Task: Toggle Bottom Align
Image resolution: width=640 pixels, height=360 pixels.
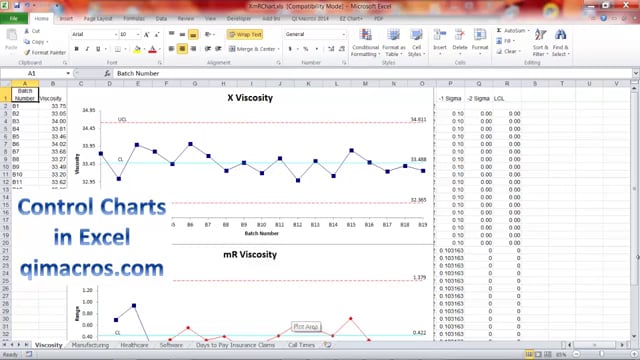Action: tap(193, 35)
